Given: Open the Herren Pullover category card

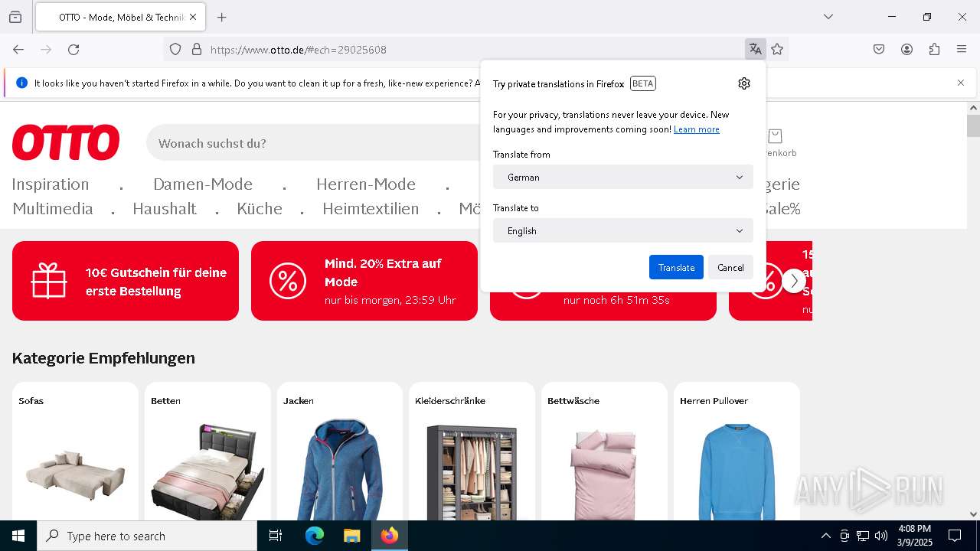Looking at the screenshot, I should [737, 452].
